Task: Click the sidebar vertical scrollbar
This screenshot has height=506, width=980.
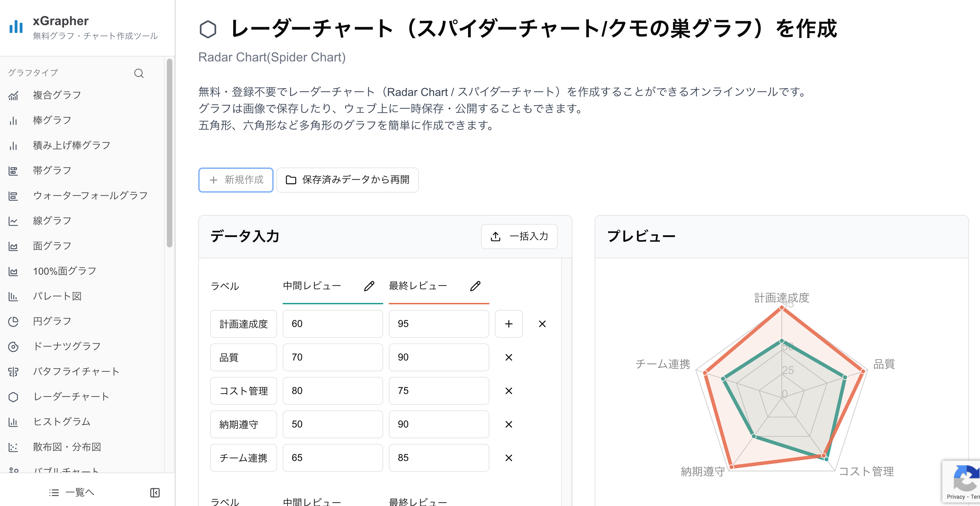Action: tap(170, 152)
